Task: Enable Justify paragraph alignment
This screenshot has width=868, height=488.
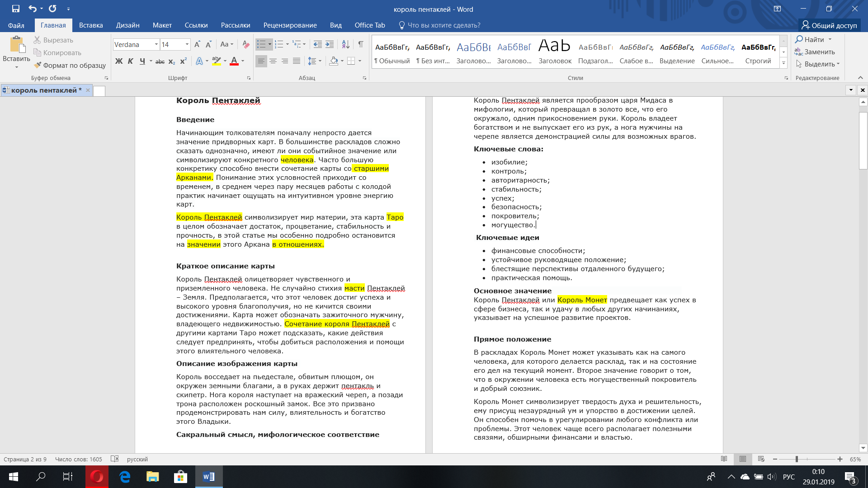Action: (x=297, y=61)
